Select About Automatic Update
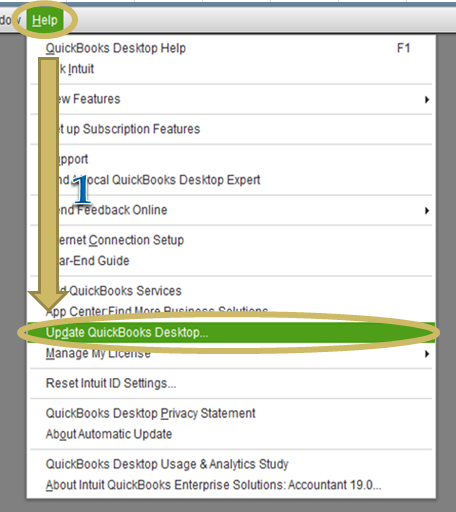The width and height of the screenshot is (456, 512). point(231,434)
